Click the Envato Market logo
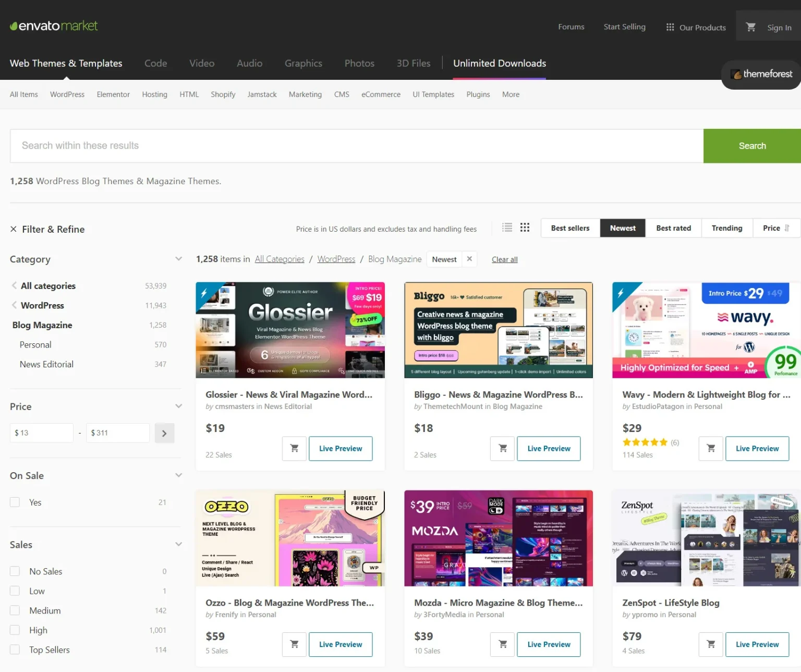The height and width of the screenshot is (672, 801). 53,26
